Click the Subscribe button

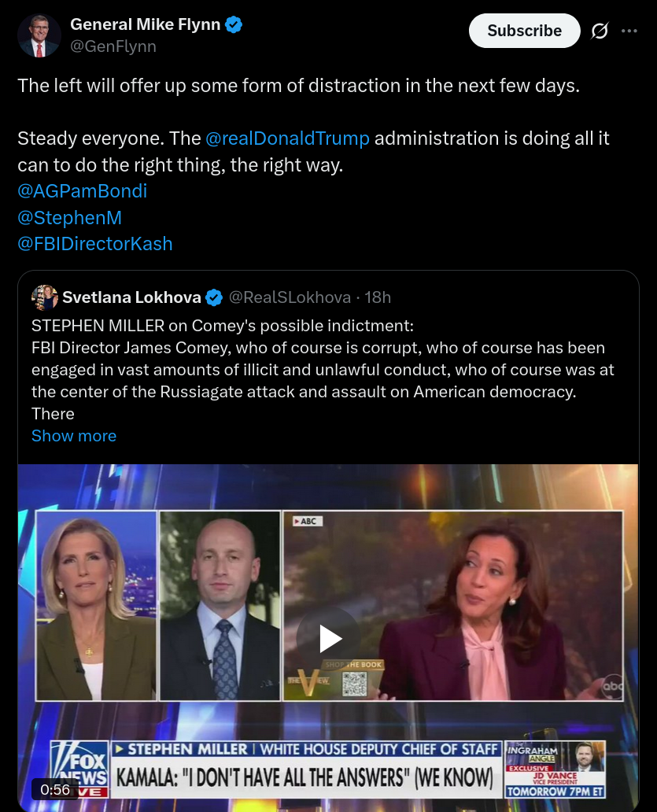(x=524, y=31)
